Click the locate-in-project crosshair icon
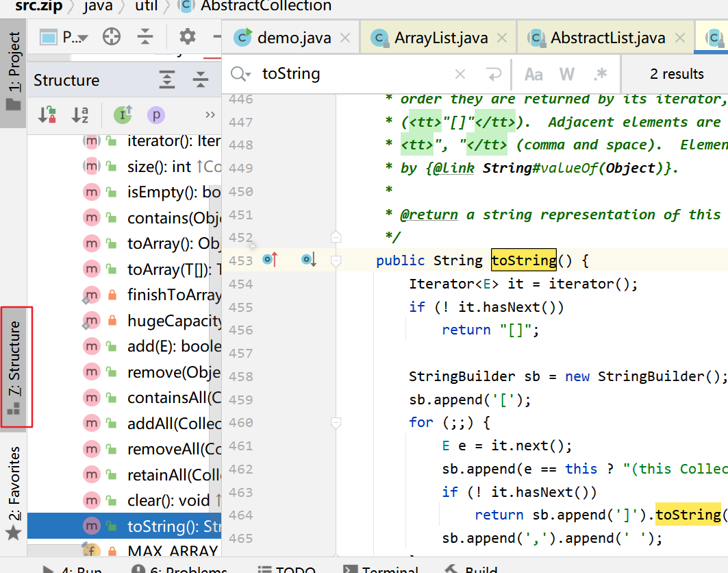This screenshot has height=573, width=728. click(x=112, y=37)
